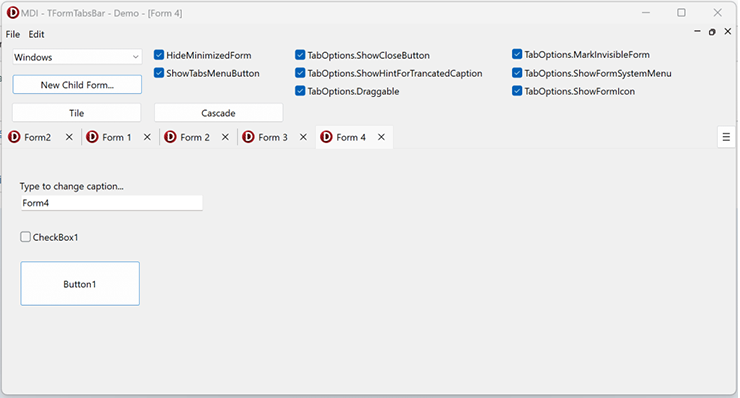Click the Cascade button
Image resolution: width=740 pixels, height=398 pixels.
(x=219, y=113)
